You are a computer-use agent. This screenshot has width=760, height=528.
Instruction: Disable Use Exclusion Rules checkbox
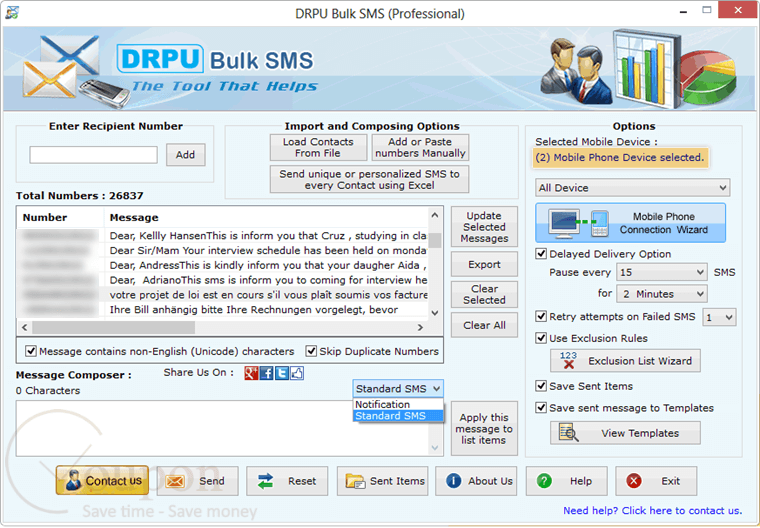(x=541, y=338)
